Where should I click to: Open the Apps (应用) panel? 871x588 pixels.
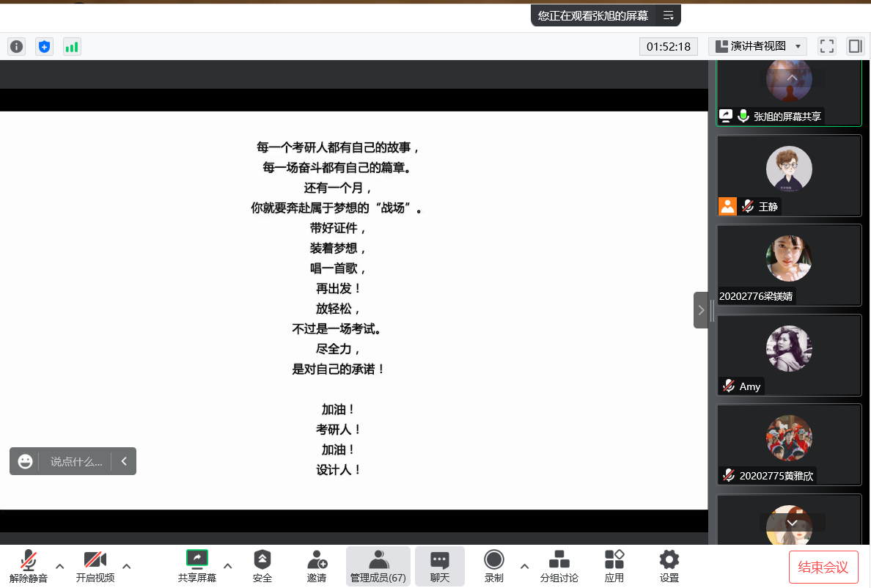point(614,566)
